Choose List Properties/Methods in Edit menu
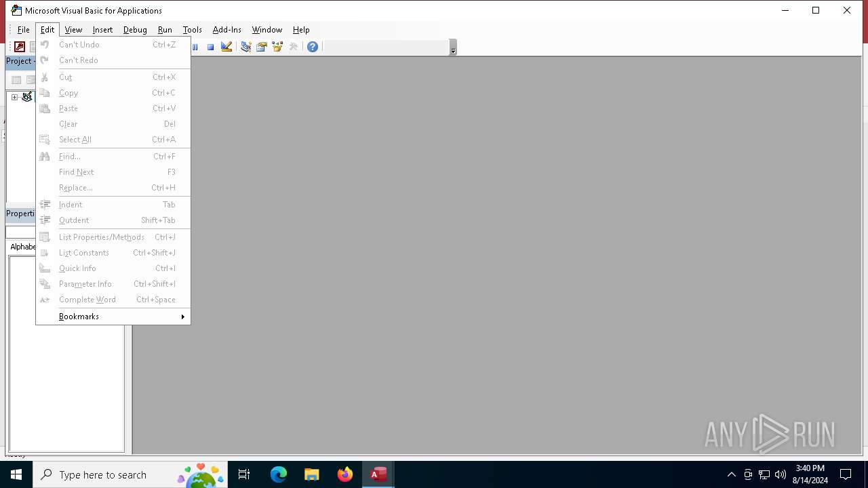The width and height of the screenshot is (868, 488). (x=113, y=237)
